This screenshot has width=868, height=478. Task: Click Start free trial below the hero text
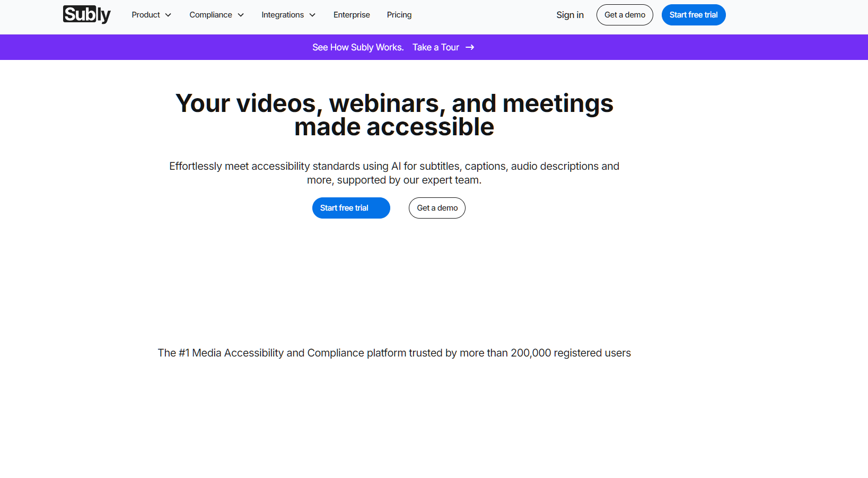click(351, 208)
